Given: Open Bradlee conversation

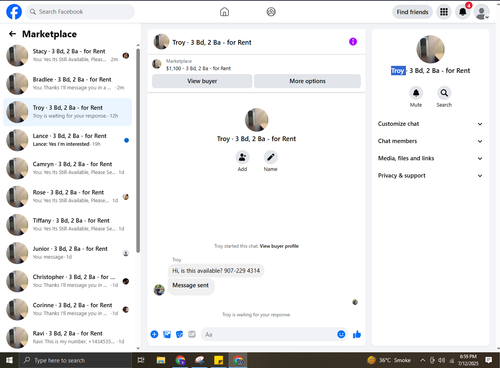Looking at the screenshot, I should [x=68, y=84].
